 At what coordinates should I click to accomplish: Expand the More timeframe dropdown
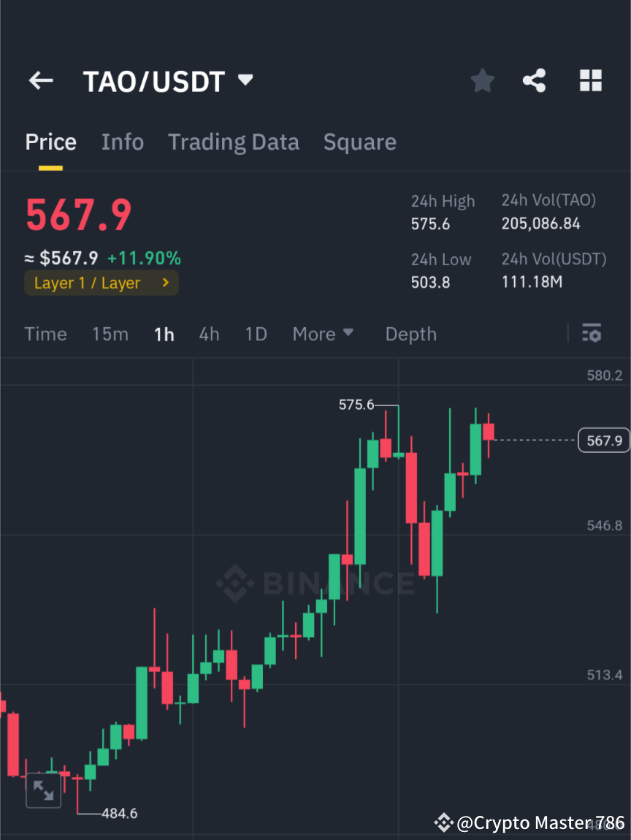[x=322, y=334]
